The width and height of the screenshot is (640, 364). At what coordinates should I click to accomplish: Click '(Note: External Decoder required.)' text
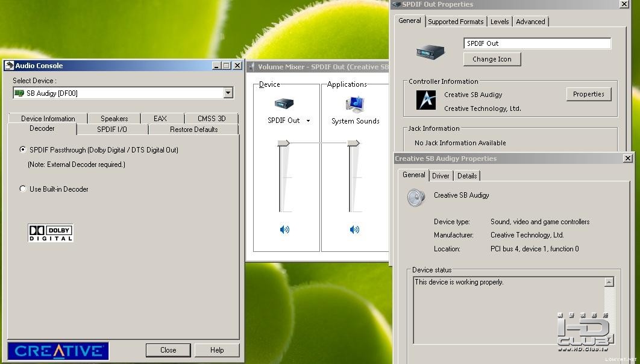pos(77,165)
